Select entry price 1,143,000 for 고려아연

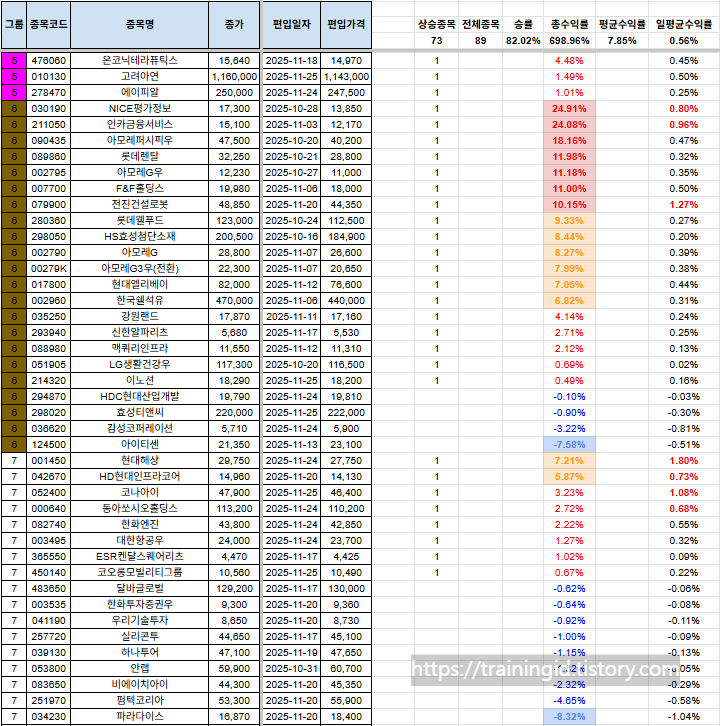[x=346, y=76]
